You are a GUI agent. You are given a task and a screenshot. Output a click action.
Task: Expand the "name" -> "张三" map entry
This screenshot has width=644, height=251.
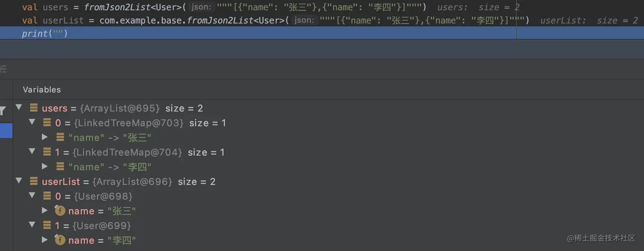pos(45,137)
